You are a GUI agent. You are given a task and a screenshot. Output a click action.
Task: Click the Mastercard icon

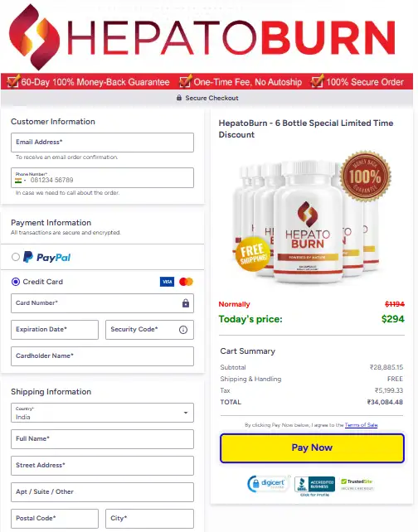click(x=186, y=282)
